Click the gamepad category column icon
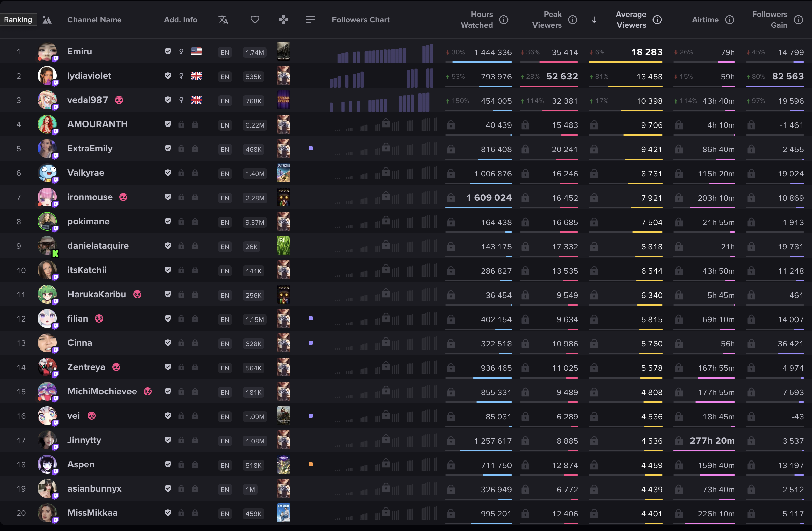Screen dimensions: 812x531 tap(284, 20)
